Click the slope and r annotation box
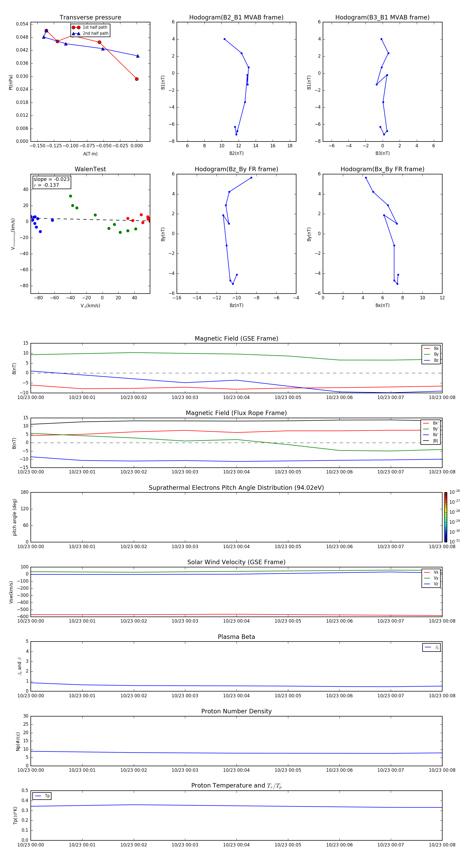This screenshot has width=473, height=868. click(x=52, y=182)
